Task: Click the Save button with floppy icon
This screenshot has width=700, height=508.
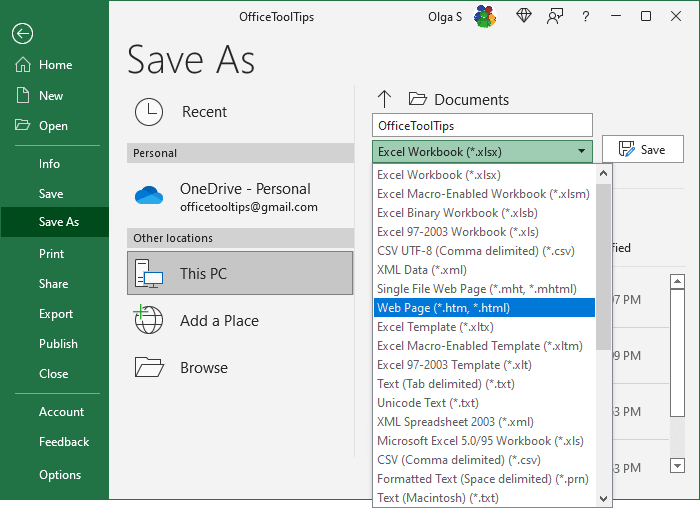Action: (642, 149)
